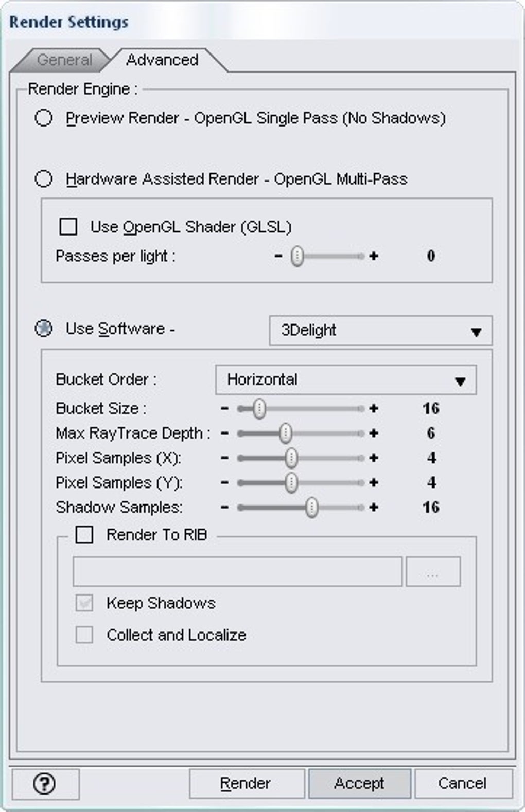Select Hardware Assisted Render radio option
525x812 pixels.
(44, 179)
